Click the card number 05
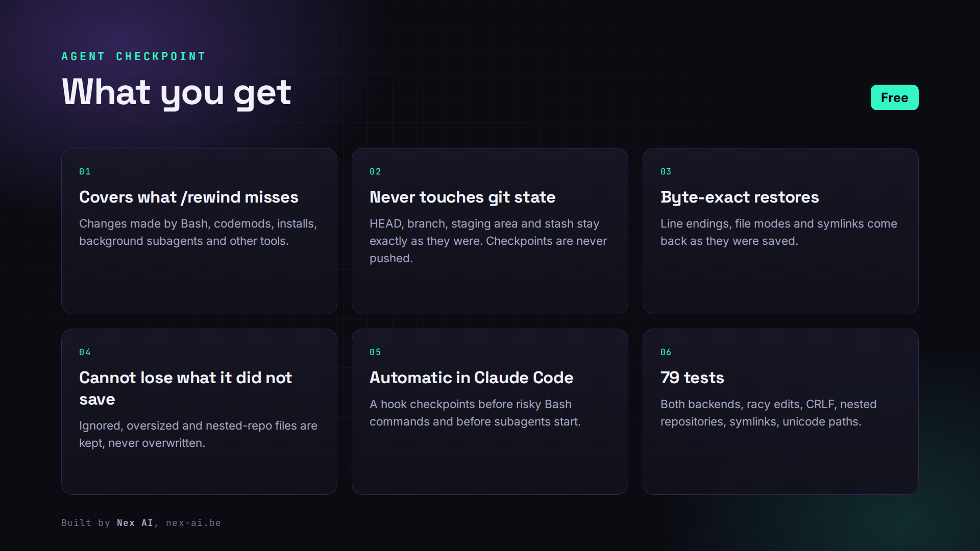Viewport: 980px width, 551px height. coord(375,352)
